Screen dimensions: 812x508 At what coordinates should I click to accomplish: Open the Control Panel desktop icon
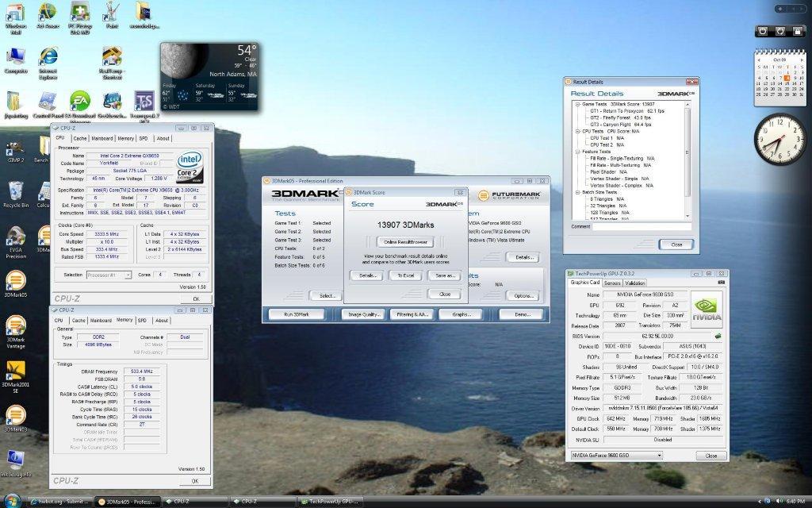[48, 106]
